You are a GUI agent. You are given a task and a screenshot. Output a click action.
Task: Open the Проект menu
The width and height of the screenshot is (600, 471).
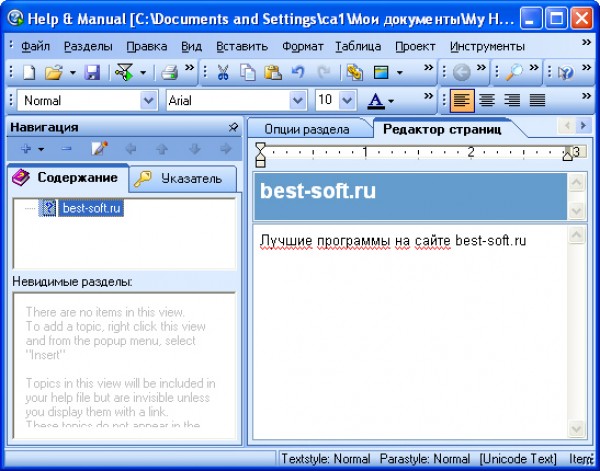(415, 46)
